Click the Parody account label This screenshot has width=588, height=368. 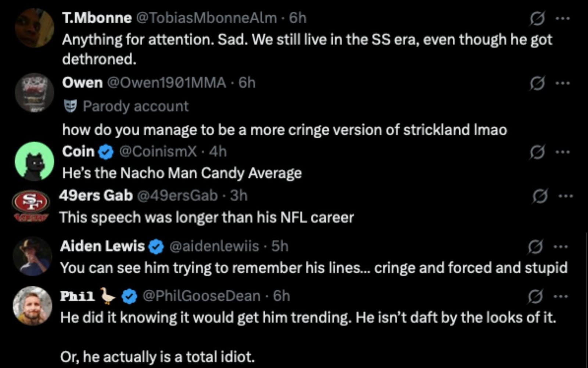click(x=136, y=106)
